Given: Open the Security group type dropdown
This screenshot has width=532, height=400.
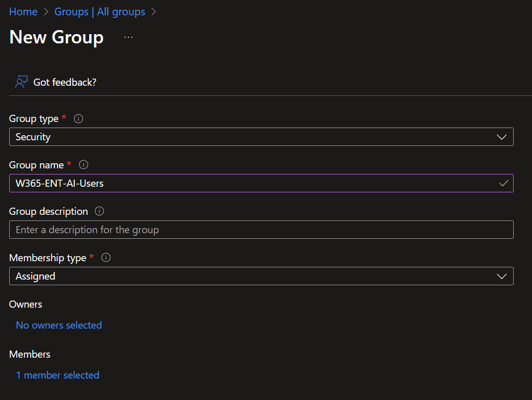Looking at the screenshot, I should click(255, 137).
